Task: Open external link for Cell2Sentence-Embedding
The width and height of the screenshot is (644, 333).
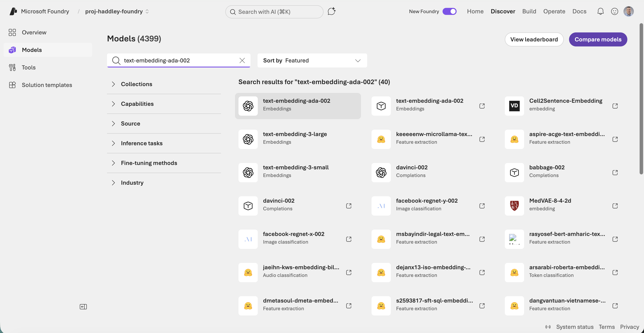Action: click(615, 106)
